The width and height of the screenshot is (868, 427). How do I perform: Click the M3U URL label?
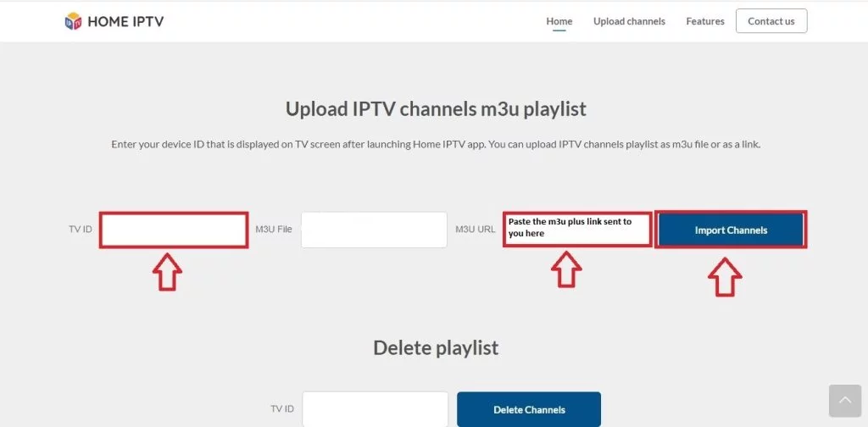[476, 230]
